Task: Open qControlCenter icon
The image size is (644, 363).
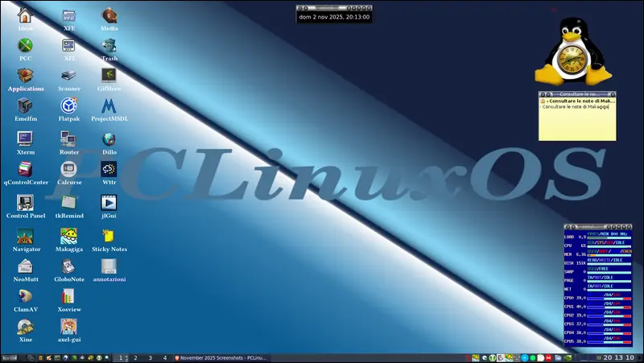Action: (25, 169)
